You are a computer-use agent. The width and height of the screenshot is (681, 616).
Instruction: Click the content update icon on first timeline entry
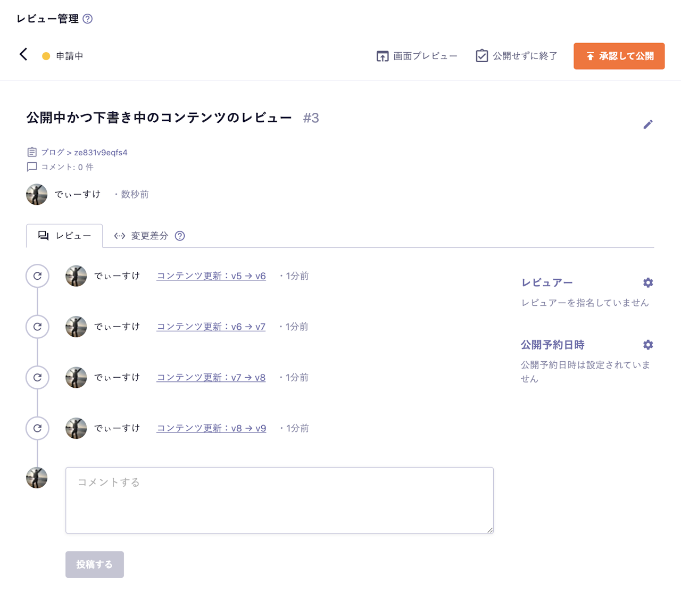pos(37,276)
